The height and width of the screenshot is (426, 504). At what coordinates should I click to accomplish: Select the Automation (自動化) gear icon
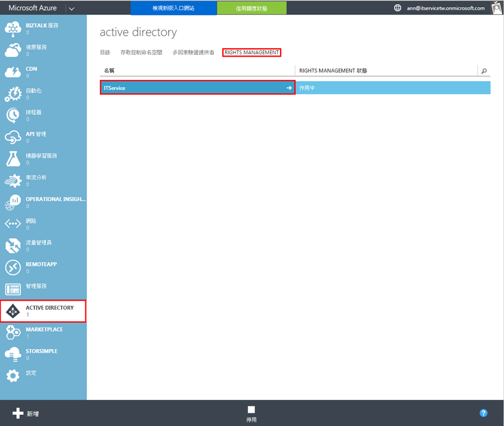click(x=13, y=94)
